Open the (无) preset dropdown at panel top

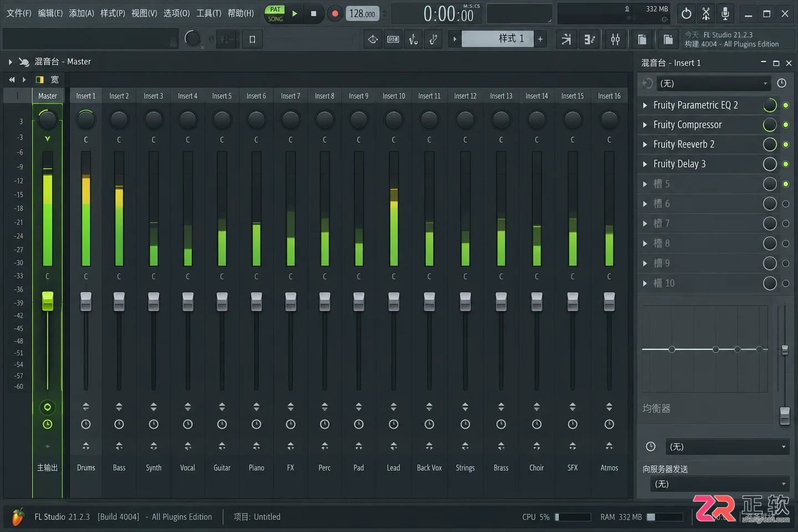714,84
